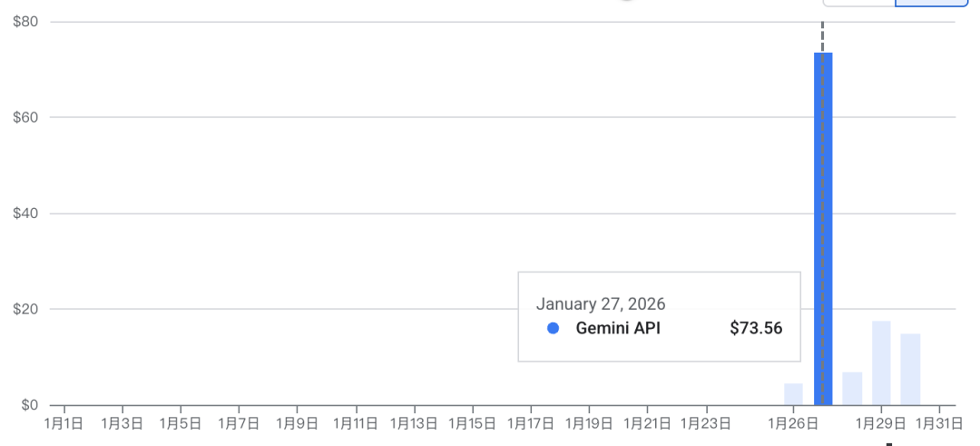Click the $73.56 amount in tooltip
The height and width of the screenshot is (446, 980).
pyautogui.click(x=755, y=329)
